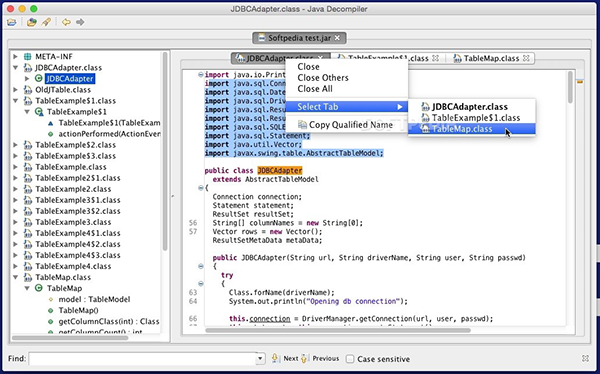Expand the TableExample4.class node
This screenshot has height=374, width=600.
pyautogui.click(x=15, y=266)
